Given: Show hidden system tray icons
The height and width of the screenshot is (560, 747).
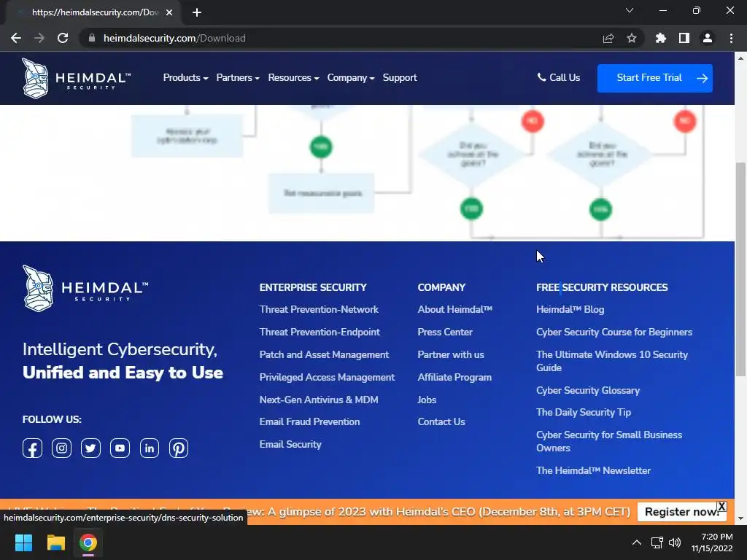Looking at the screenshot, I should (x=636, y=542).
